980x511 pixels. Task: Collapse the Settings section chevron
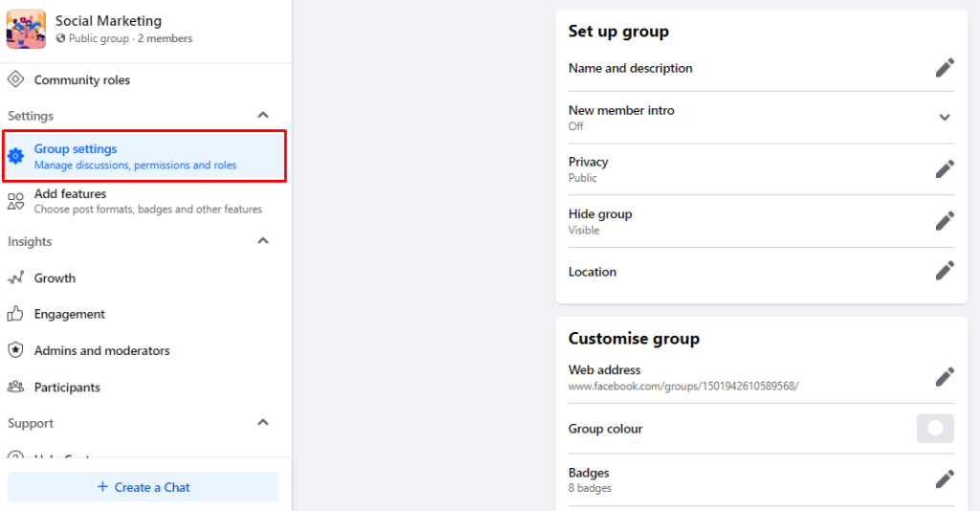tap(263, 115)
